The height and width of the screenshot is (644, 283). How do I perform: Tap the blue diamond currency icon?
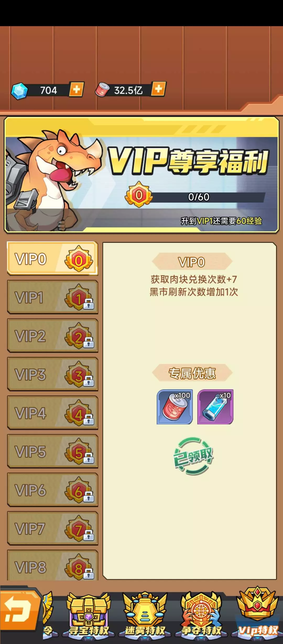(19, 91)
